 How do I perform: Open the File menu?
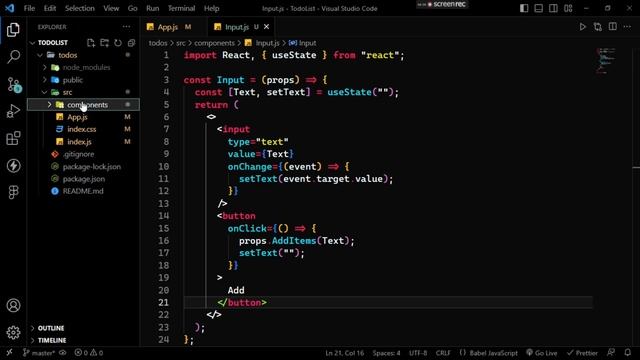(29, 8)
